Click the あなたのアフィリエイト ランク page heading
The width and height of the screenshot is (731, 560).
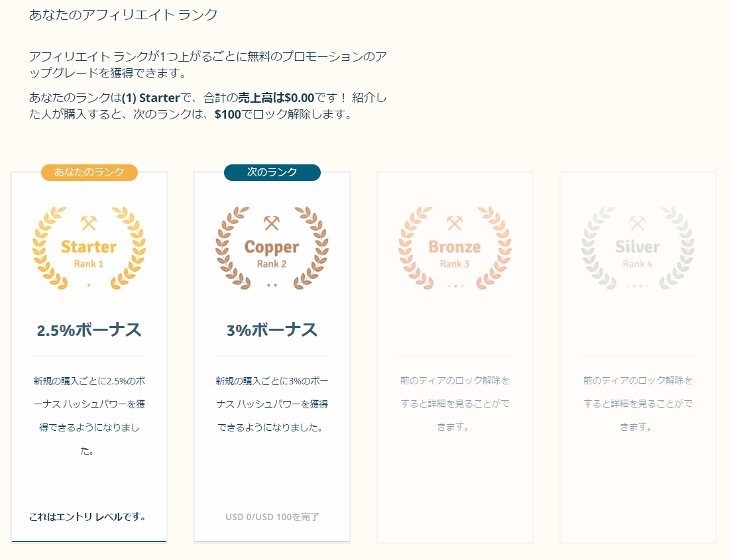(123, 15)
